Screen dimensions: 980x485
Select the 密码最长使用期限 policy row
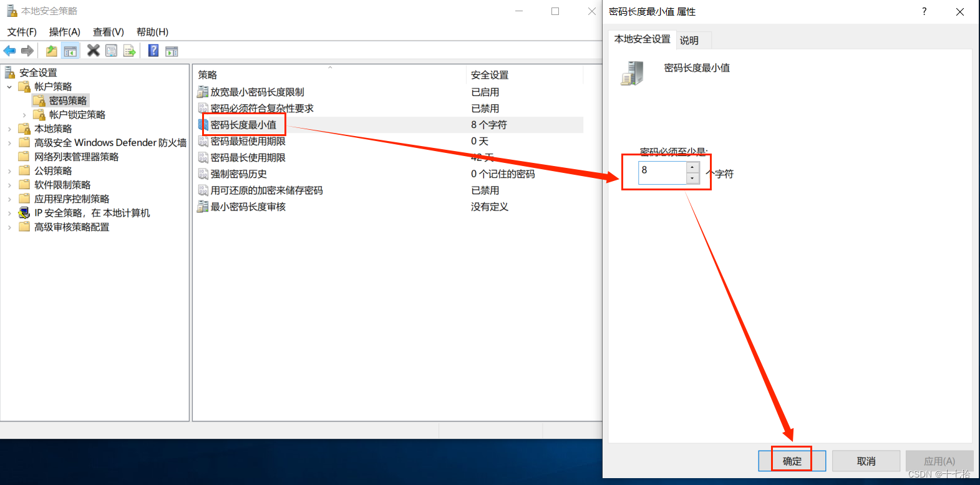pyautogui.click(x=389, y=158)
